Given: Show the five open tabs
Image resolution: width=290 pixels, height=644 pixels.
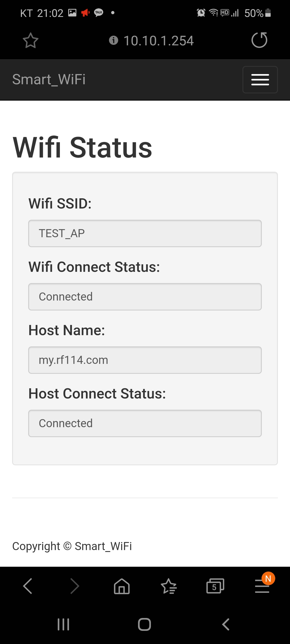Looking at the screenshot, I should (215, 586).
